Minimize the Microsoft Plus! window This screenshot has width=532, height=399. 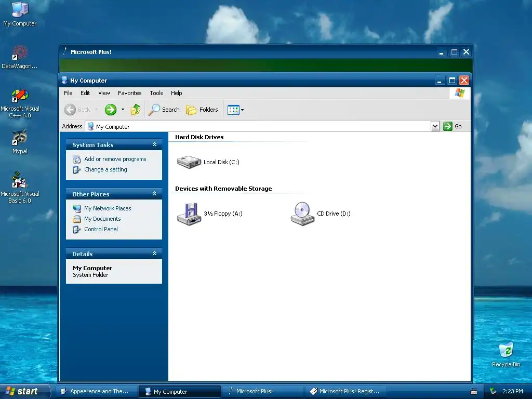point(442,52)
